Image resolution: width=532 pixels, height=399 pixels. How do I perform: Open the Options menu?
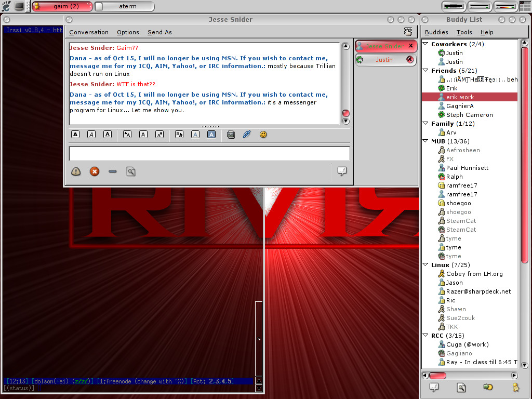128,32
